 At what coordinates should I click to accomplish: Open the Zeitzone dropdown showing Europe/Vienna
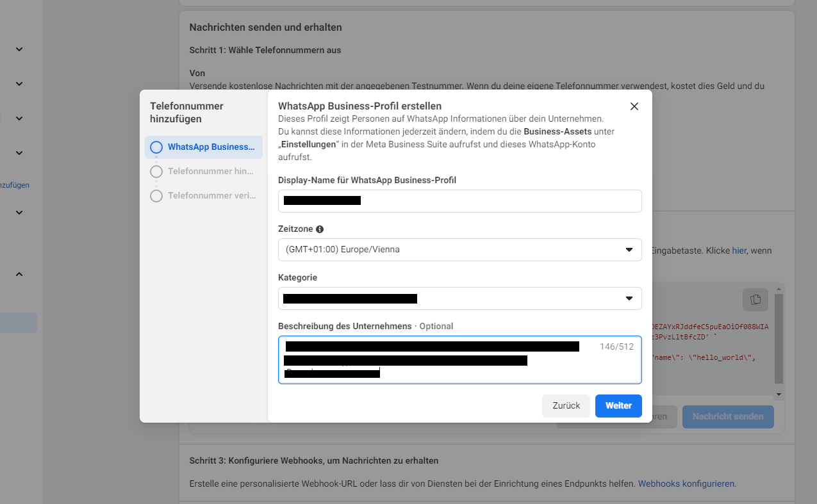point(459,250)
